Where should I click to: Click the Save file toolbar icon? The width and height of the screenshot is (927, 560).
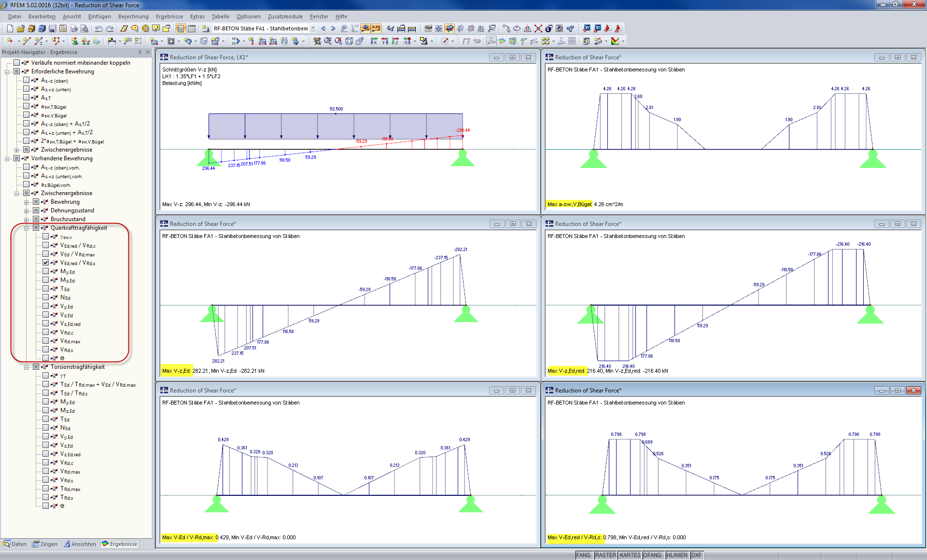click(52, 28)
